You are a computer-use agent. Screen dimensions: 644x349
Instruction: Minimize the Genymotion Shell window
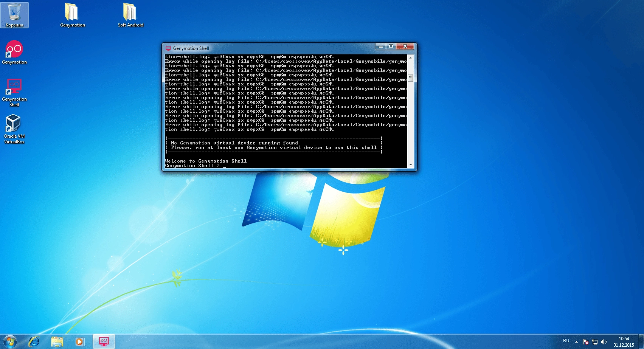click(x=380, y=46)
